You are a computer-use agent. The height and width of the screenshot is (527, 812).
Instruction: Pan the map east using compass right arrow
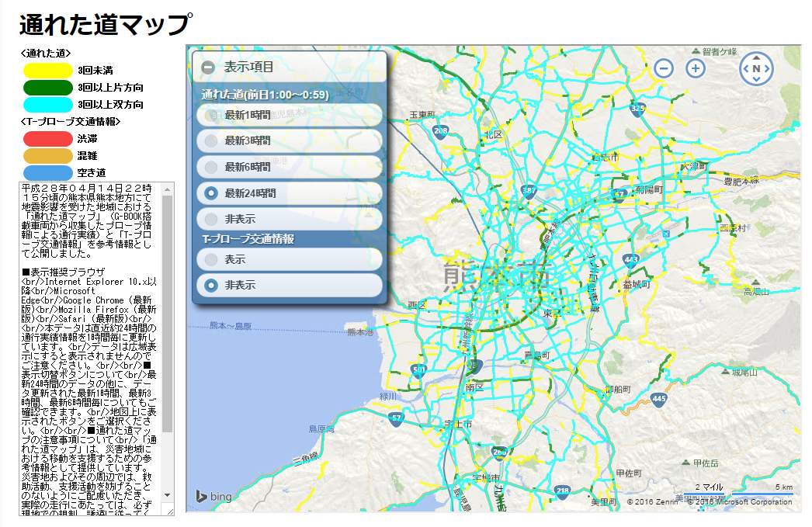coord(769,69)
